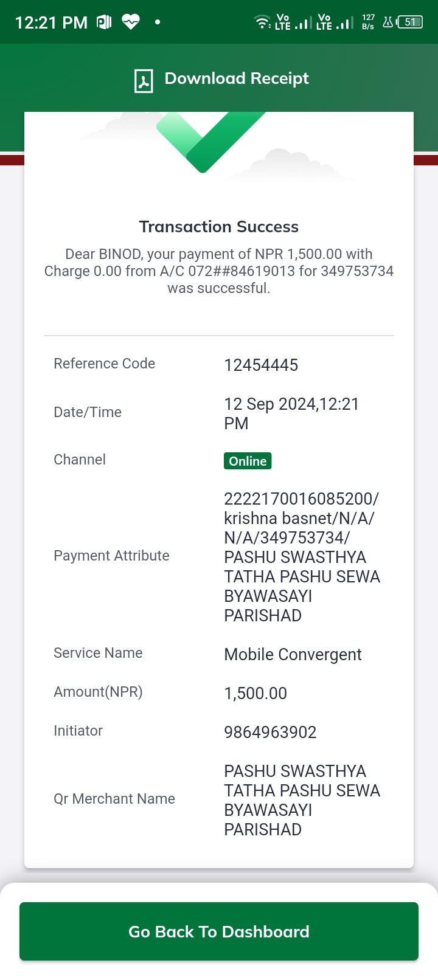Tap the green success checkmark graphic
The image size is (438, 980).
tap(210, 142)
